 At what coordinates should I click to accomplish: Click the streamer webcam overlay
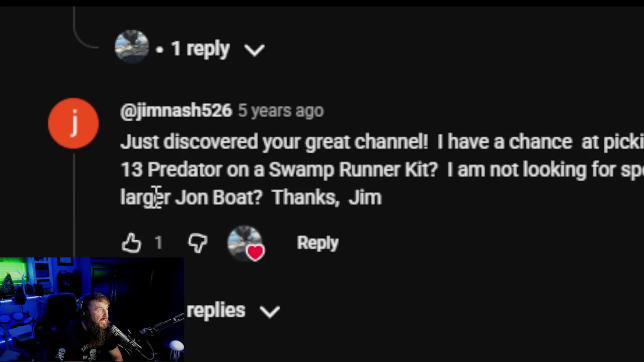pos(92,309)
